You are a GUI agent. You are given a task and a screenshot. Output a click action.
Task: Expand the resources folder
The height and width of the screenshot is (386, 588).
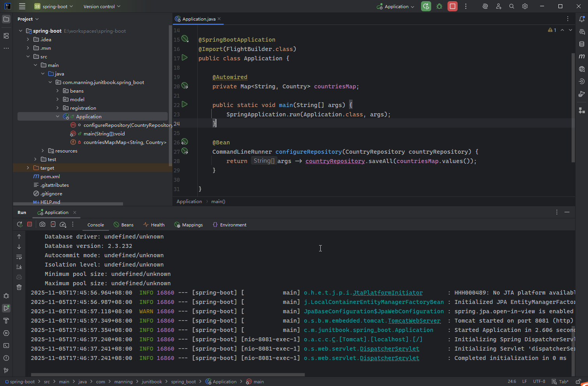43,151
